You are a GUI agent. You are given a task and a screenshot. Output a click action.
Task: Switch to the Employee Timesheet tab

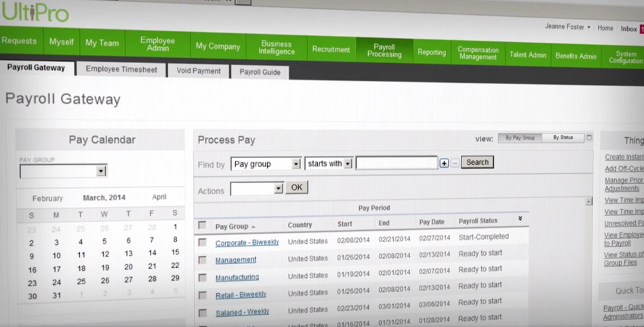(x=121, y=69)
